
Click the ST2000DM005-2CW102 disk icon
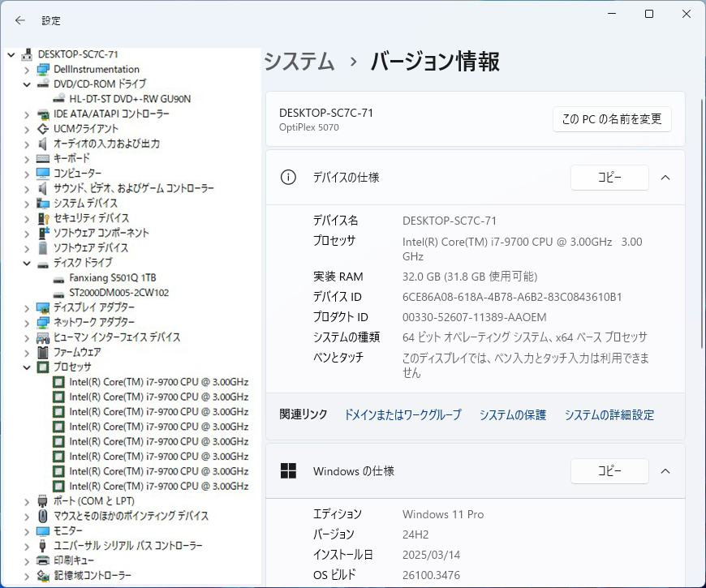[58, 294]
